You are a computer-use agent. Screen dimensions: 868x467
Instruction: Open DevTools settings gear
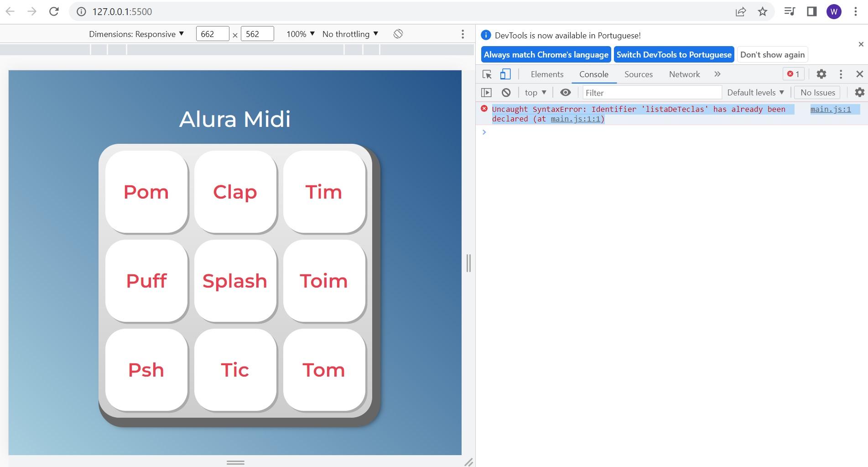(821, 74)
